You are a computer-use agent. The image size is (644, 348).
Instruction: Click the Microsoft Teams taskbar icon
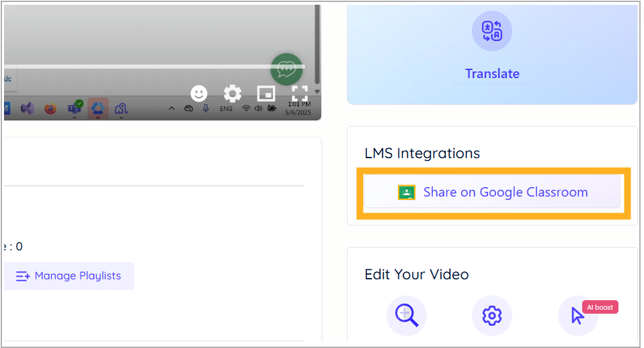pyautogui.click(x=75, y=108)
